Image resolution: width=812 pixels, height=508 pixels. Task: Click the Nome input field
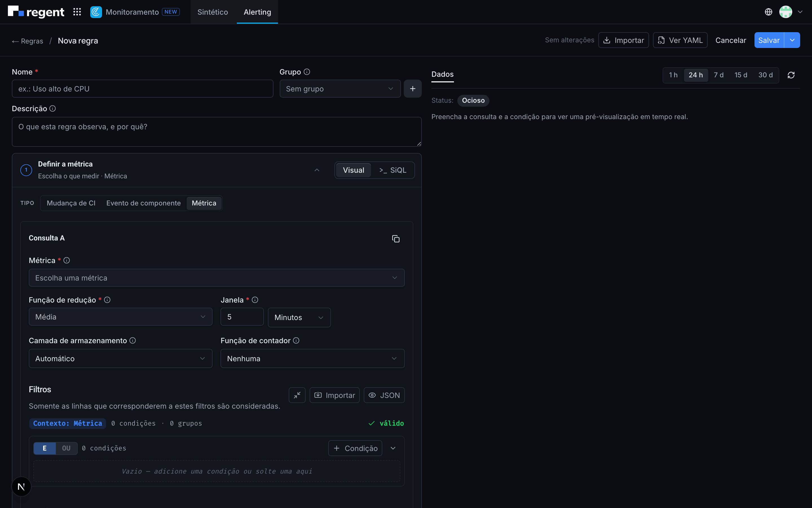[x=143, y=89]
